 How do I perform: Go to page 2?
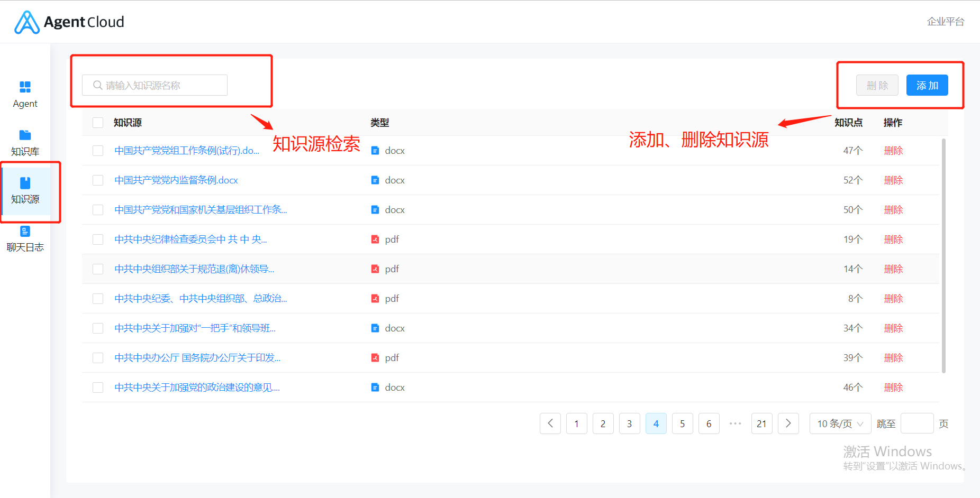coord(603,423)
